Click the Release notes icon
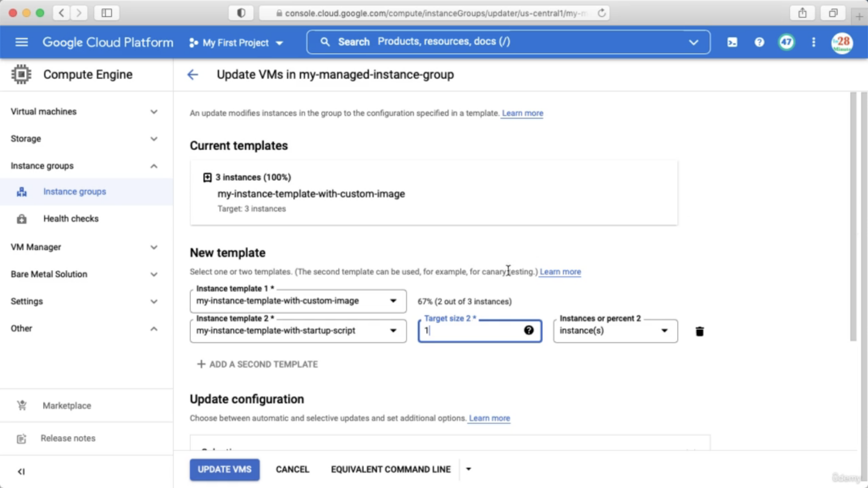The image size is (868, 488). pos(21,438)
